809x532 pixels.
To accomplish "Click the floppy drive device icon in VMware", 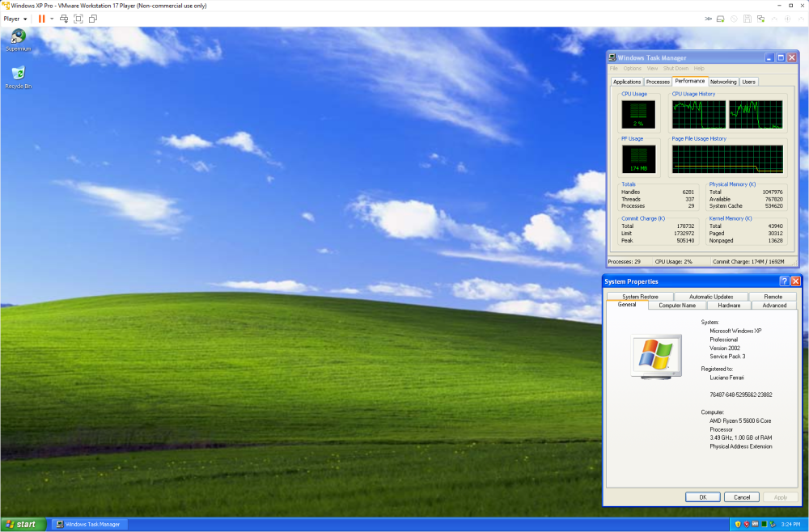I will (x=748, y=19).
